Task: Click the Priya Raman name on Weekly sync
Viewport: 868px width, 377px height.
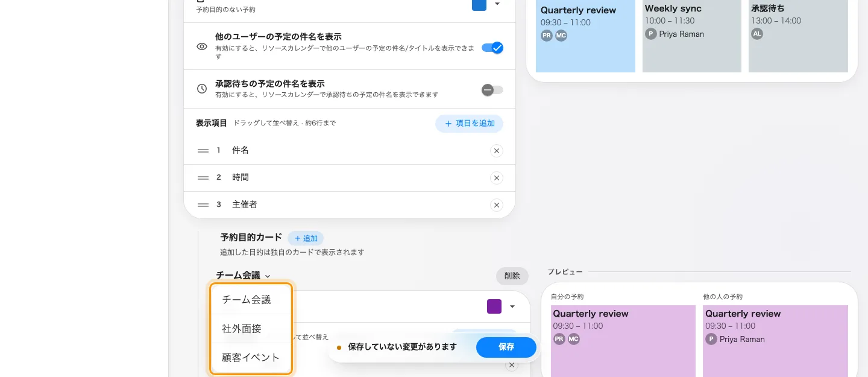Action: pyautogui.click(x=682, y=34)
